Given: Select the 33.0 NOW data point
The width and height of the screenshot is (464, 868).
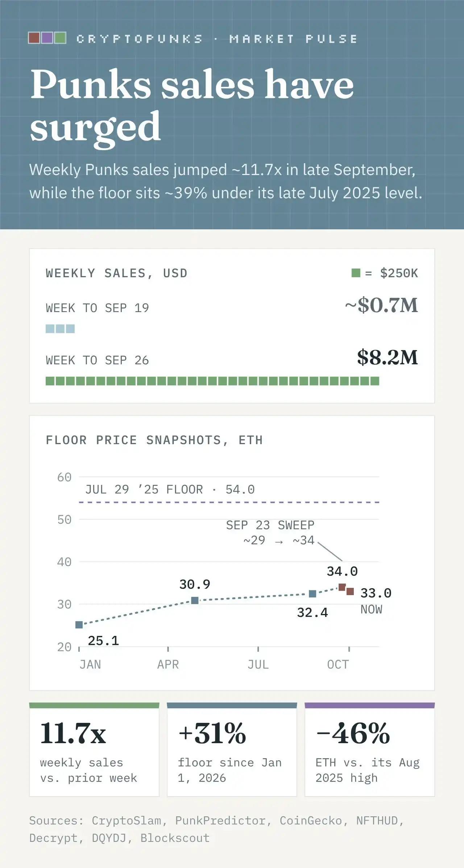Looking at the screenshot, I should pyautogui.click(x=350, y=592).
